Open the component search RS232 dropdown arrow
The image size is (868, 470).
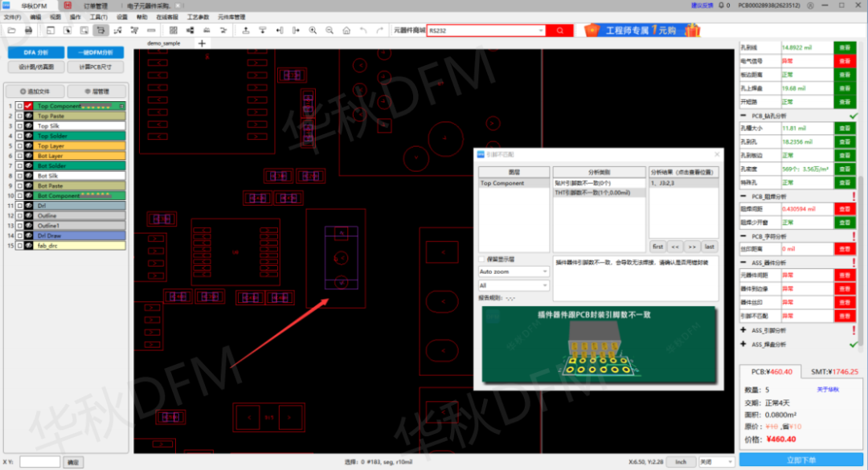[x=541, y=31]
